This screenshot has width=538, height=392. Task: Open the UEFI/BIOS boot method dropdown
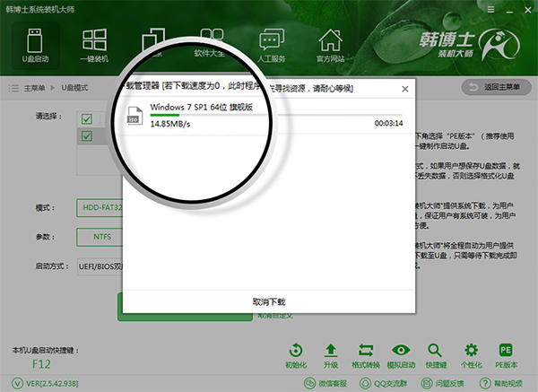pyautogui.click(x=100, y=266)
